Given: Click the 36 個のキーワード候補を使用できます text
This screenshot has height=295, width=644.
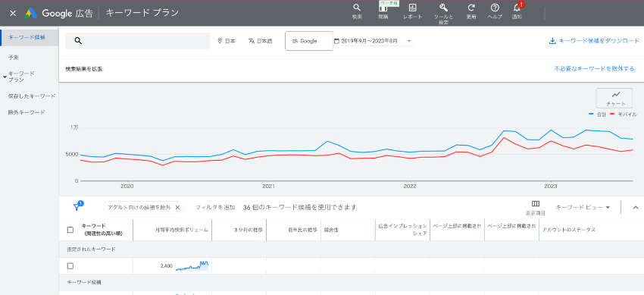Looking at the screenshot, I should [x=299, y=208].
